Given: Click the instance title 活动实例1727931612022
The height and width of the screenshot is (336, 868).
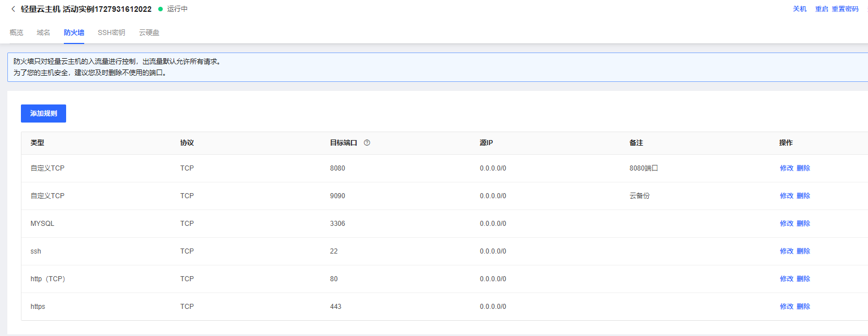Looking at the screenshot, I should click(107, 9).
